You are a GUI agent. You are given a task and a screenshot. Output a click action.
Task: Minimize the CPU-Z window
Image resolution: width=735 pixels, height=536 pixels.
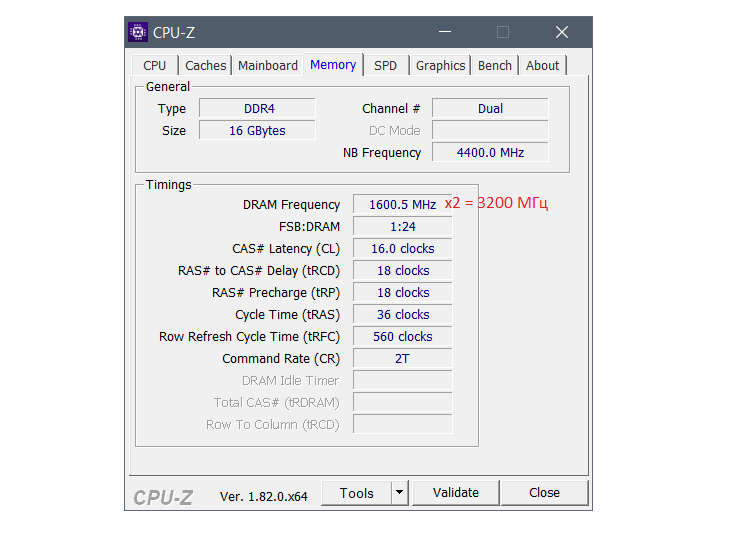(x=445, y=32)
